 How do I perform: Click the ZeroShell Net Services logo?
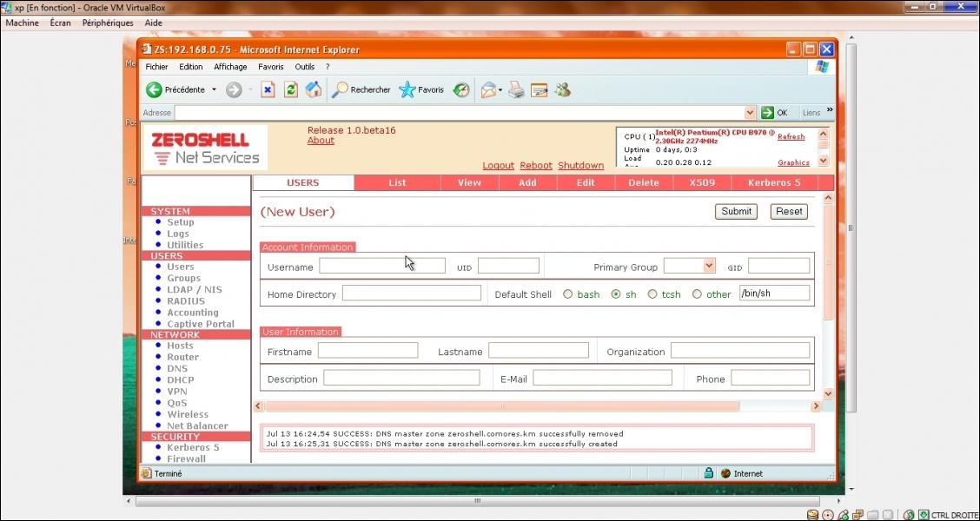point(206,148)
